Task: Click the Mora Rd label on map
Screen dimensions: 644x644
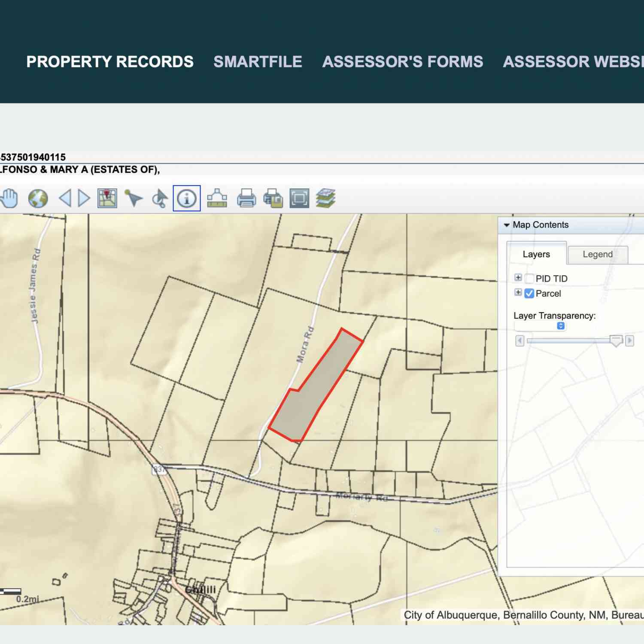Action: pos(305,345)
